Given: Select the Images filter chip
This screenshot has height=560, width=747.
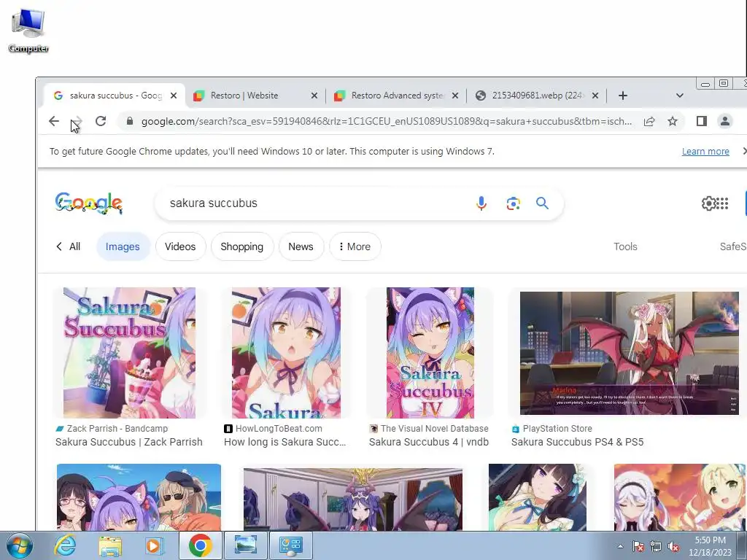Looking at the screenshot, I should click(x=123, y=246).
